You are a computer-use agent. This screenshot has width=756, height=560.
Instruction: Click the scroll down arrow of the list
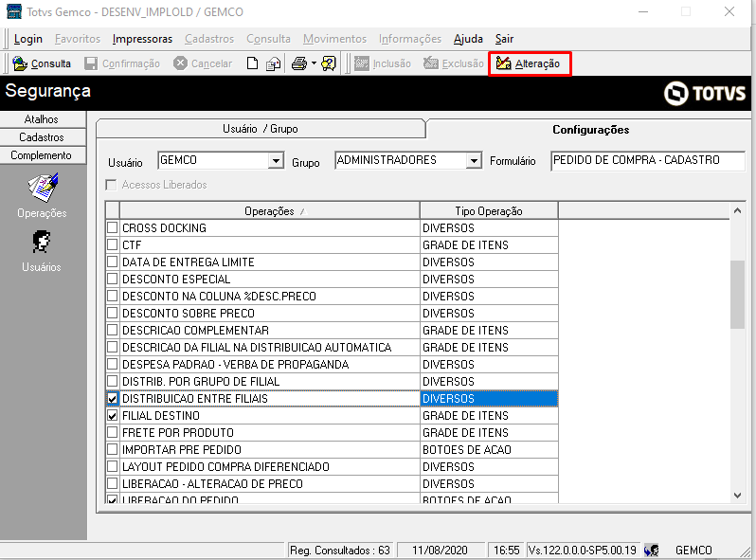[737, 496]
